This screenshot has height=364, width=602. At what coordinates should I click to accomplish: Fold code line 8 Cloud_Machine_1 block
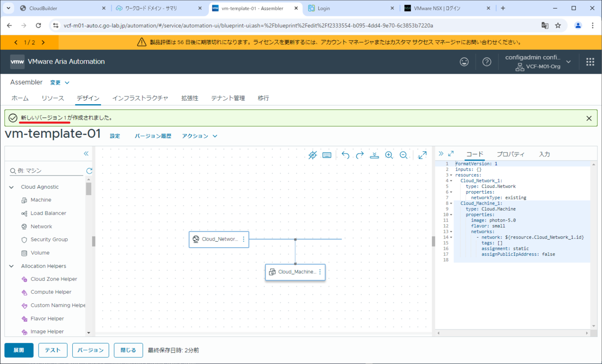(x=451, y=203)
